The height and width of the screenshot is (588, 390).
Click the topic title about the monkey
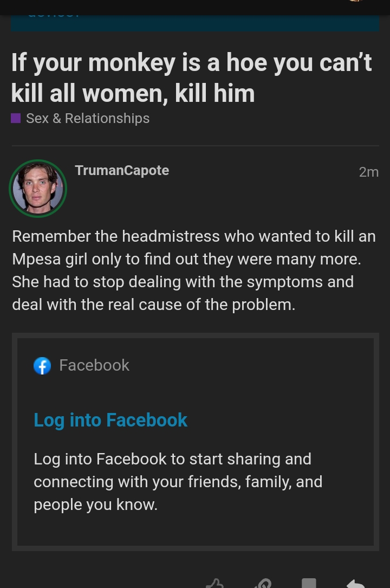tap(191, 77)
